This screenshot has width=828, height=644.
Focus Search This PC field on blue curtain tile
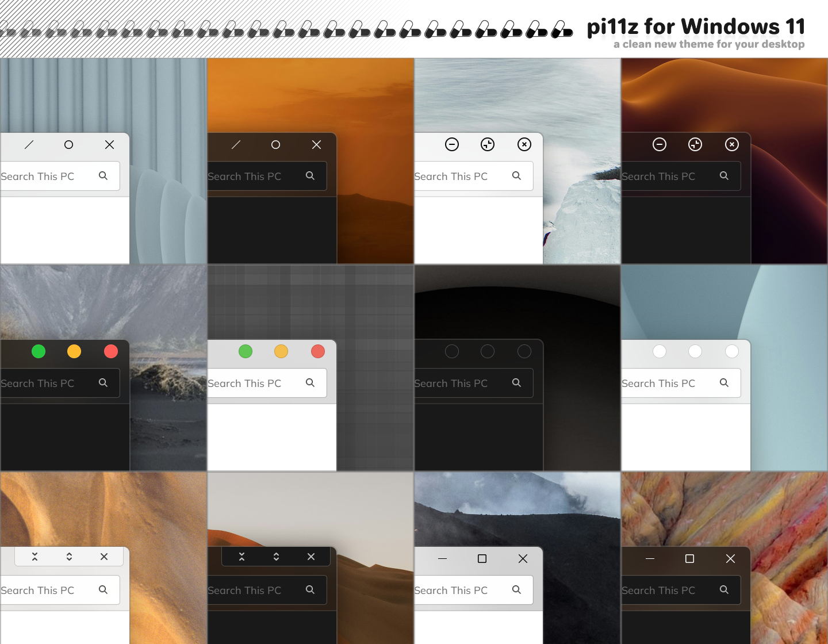[60, 176]
